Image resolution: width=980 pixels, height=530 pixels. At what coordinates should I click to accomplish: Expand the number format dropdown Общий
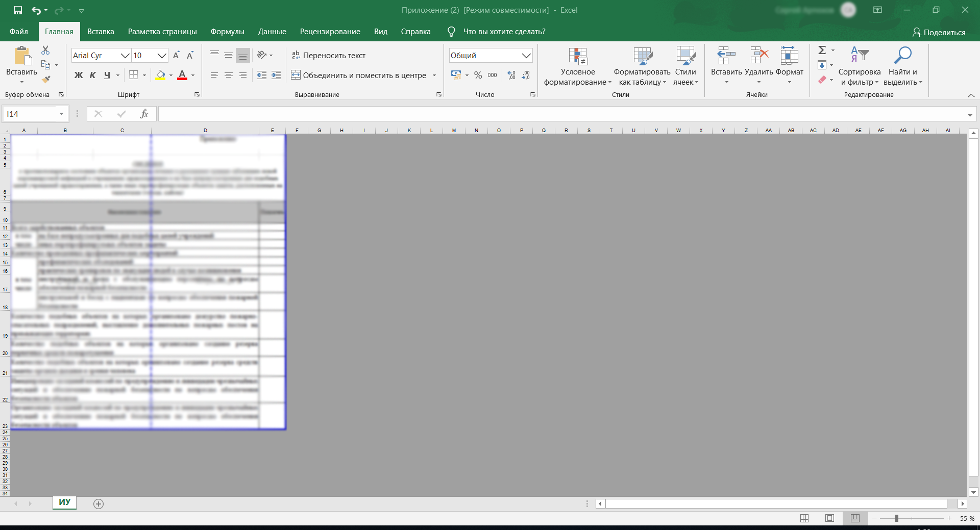coord(526,56)
